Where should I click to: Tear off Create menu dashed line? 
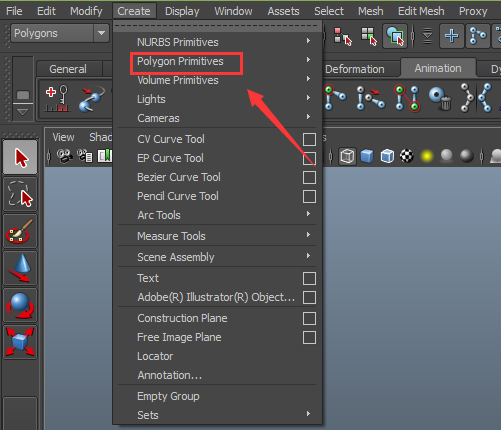coord(217,26)
